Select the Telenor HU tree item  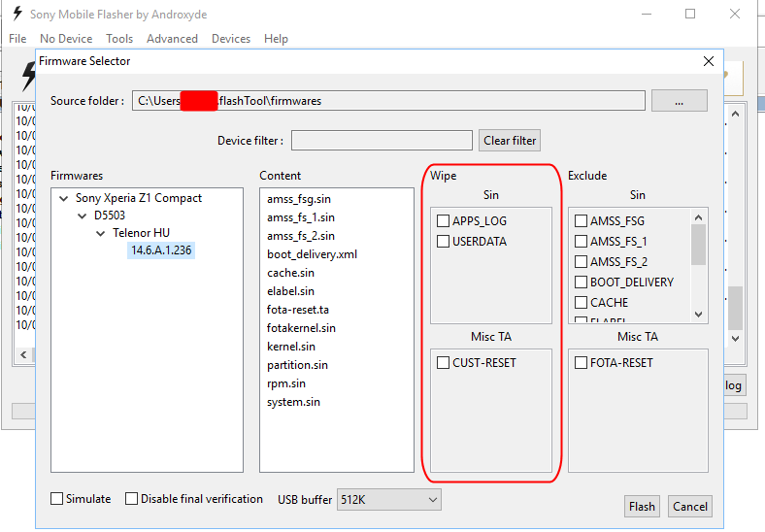(x=141, y=233)
